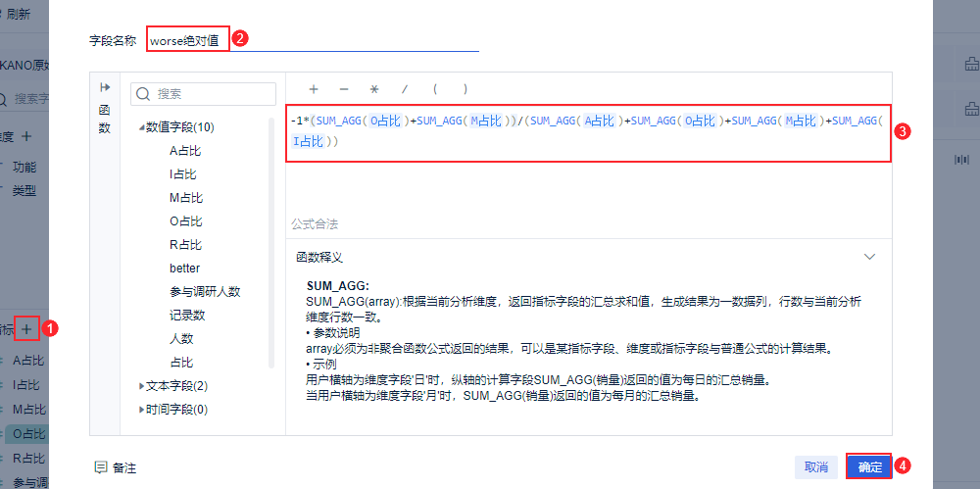The image size is (980, 489).
Task: Insert a left parenthesis
Action: tap(435, 89)
